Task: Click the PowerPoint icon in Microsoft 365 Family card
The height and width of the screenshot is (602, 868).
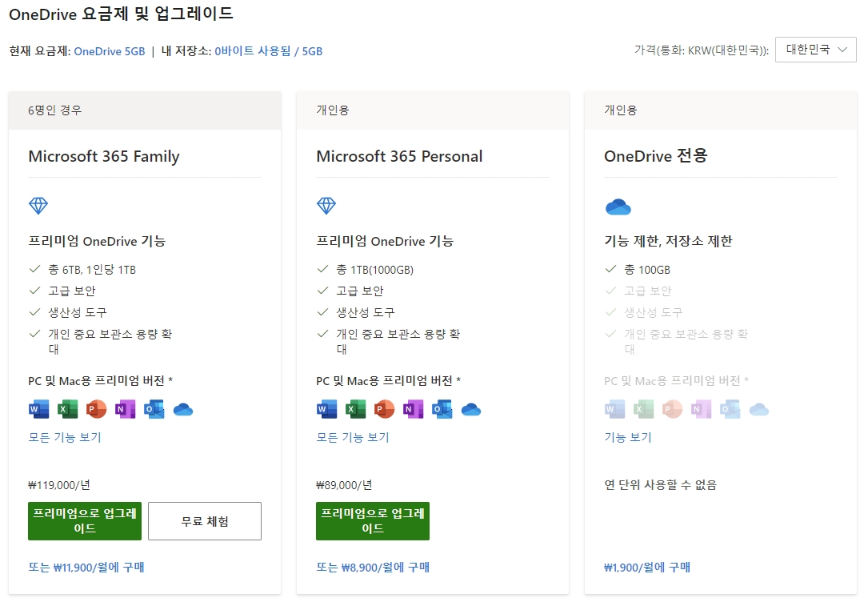Action: [x=96, y=409]
